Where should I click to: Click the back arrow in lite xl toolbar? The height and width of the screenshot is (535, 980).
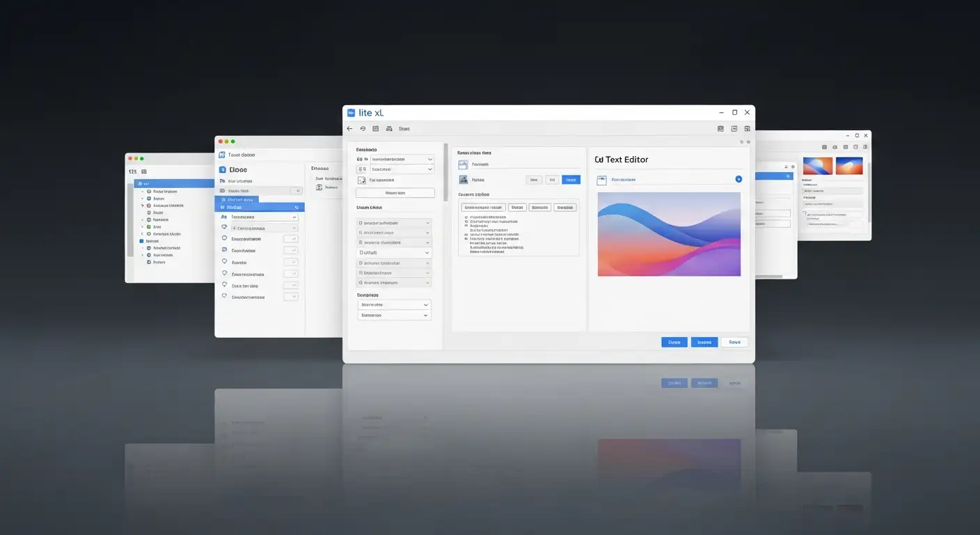[350, 129]
